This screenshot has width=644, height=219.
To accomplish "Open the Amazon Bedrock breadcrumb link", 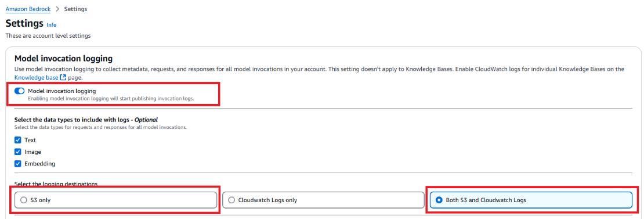I will click(x=28, y=9).
